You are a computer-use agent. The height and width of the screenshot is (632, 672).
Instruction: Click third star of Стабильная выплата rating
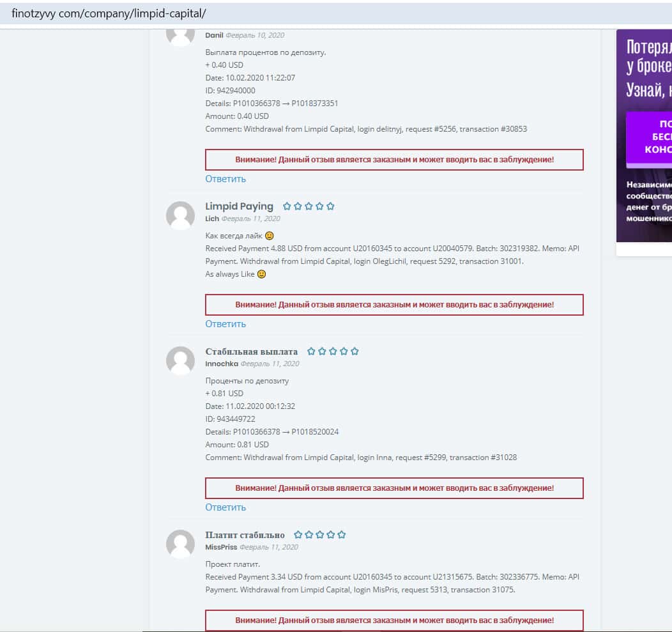click(333, 351)
